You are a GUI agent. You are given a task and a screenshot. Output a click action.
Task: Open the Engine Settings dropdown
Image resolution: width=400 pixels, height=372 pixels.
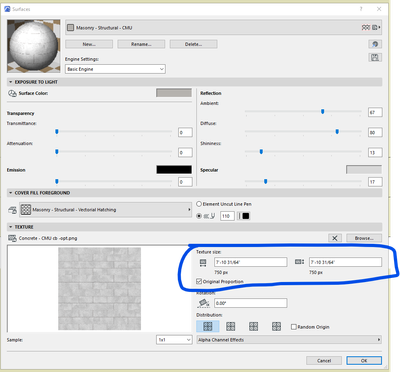115,69
